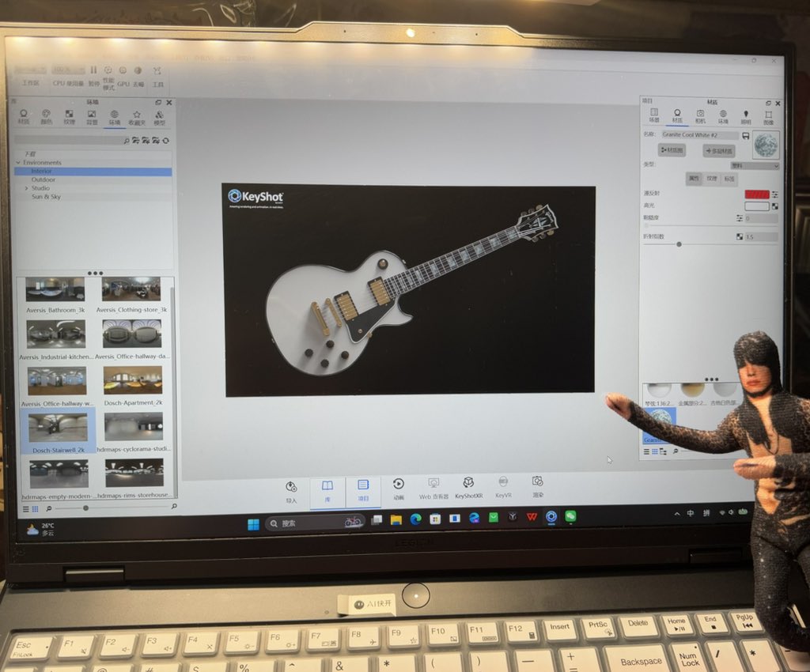This screenshot has width=810, height=672.
Task: Click the Material Graph (材质图) button
Action: tap(672, 150)
